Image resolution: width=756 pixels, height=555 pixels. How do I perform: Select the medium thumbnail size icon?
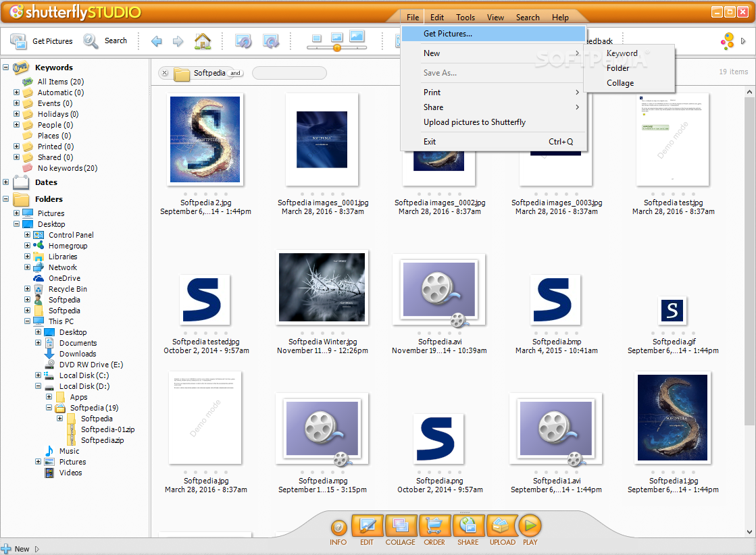click(336, 38)
